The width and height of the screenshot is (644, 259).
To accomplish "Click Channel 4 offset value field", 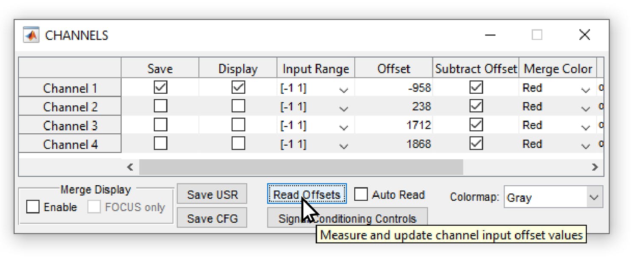I will click(x=393, y=144).
